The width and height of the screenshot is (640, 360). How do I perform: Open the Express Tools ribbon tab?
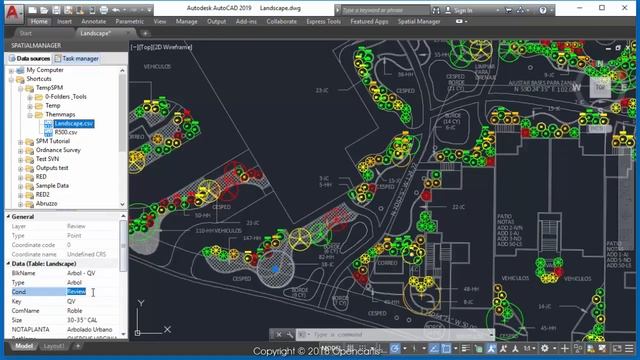[323, 21]
